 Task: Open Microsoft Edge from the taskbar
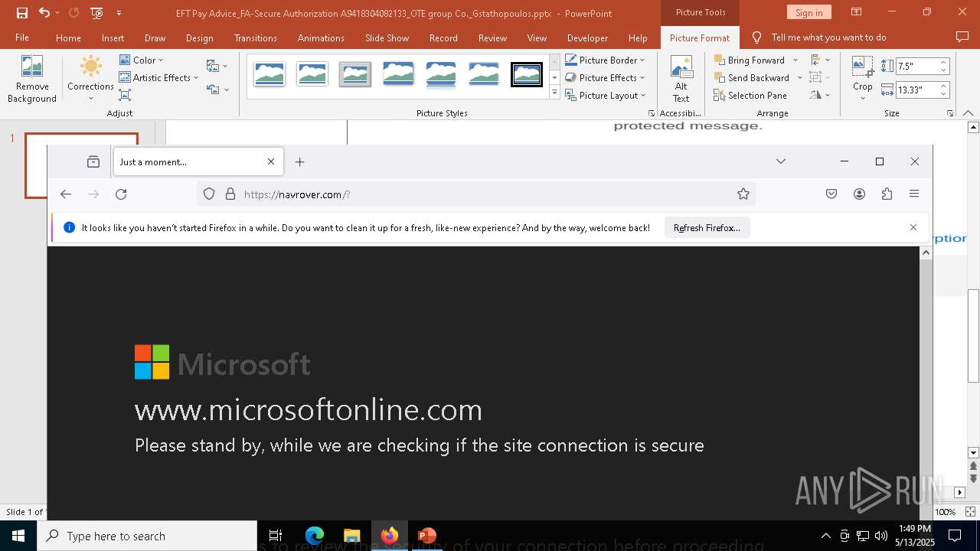click(x=315, y=536)
